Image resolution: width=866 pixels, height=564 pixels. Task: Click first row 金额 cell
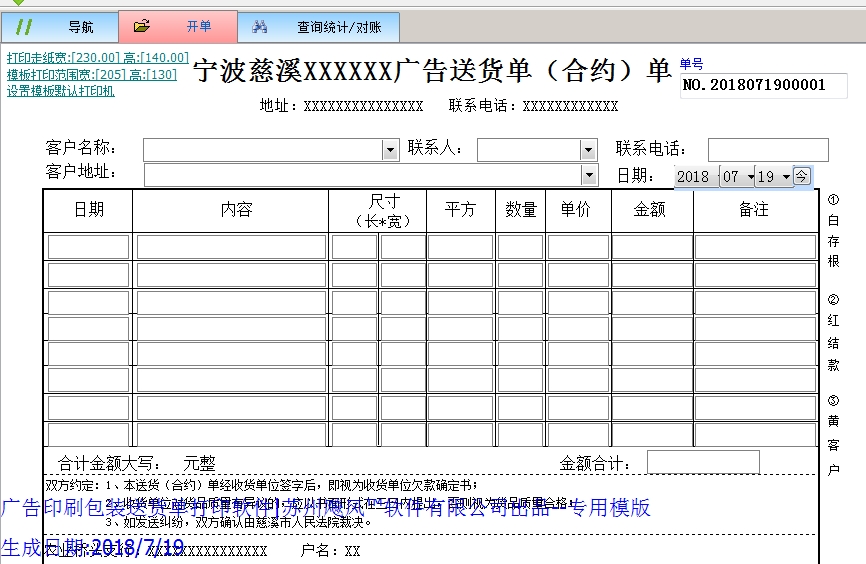[x=652, y=247]
